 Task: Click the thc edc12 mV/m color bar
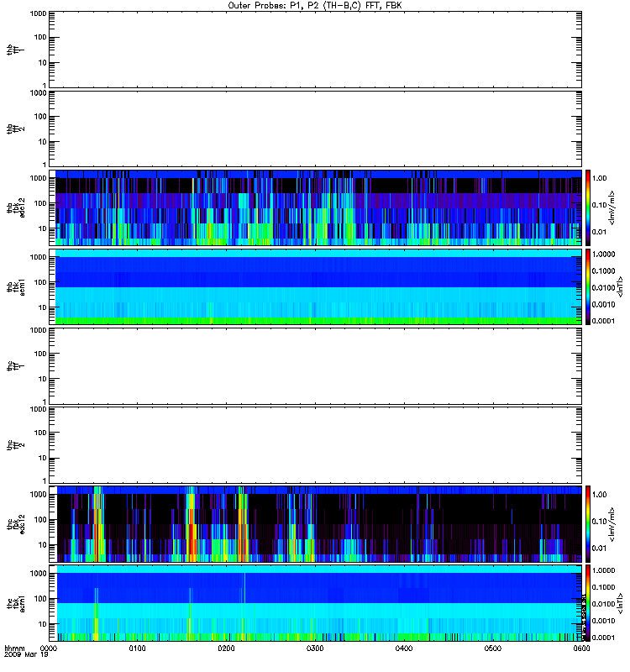[588, 524]
